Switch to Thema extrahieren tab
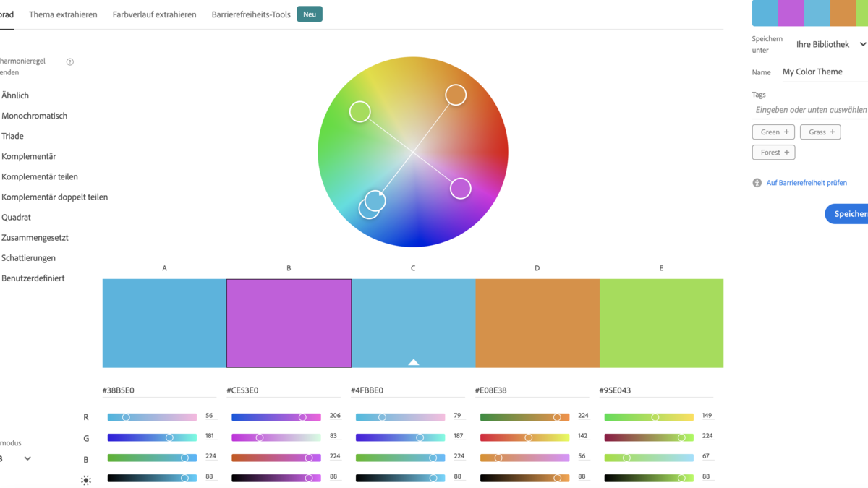This screenshot has height=488, width=868. [63, 14]
